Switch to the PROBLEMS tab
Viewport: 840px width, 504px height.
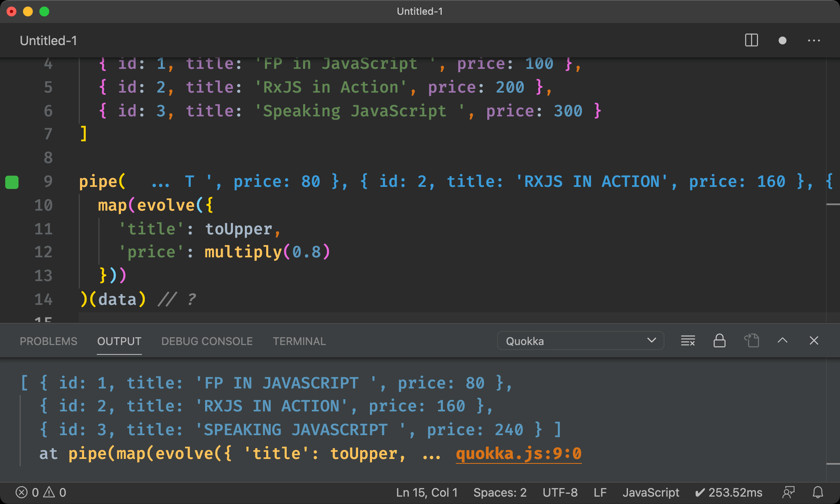coord(48,341)
